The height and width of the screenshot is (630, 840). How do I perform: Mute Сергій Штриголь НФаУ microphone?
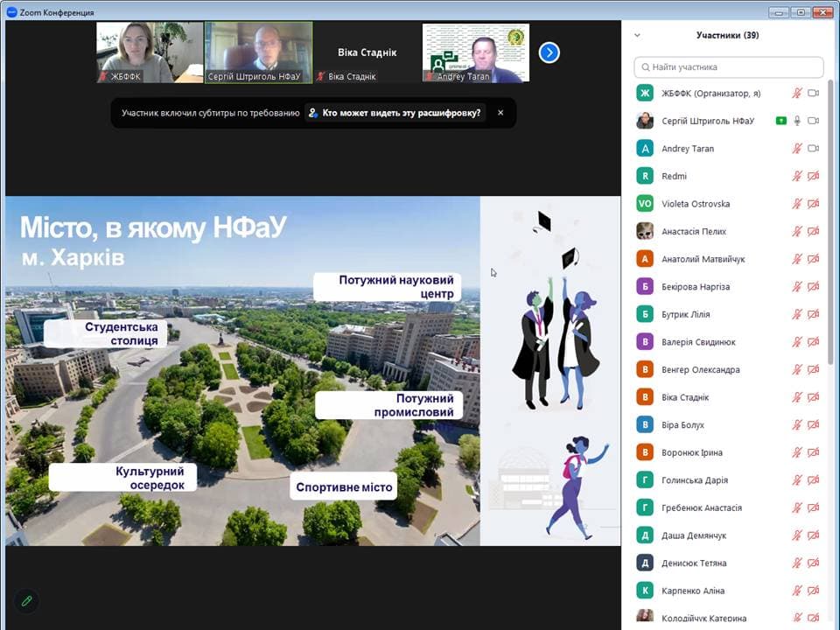coord(797,121)
